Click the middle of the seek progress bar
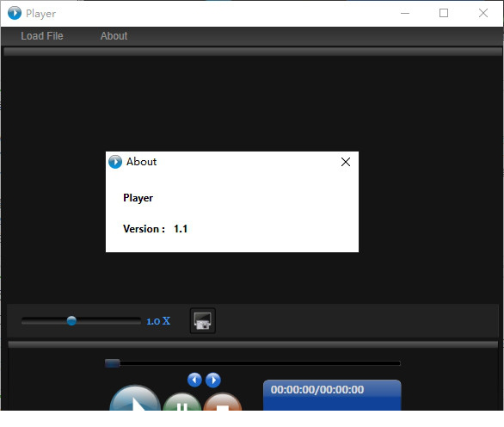Image resolution: width=504 pixels, height=427 pixels. pos(253,363)
